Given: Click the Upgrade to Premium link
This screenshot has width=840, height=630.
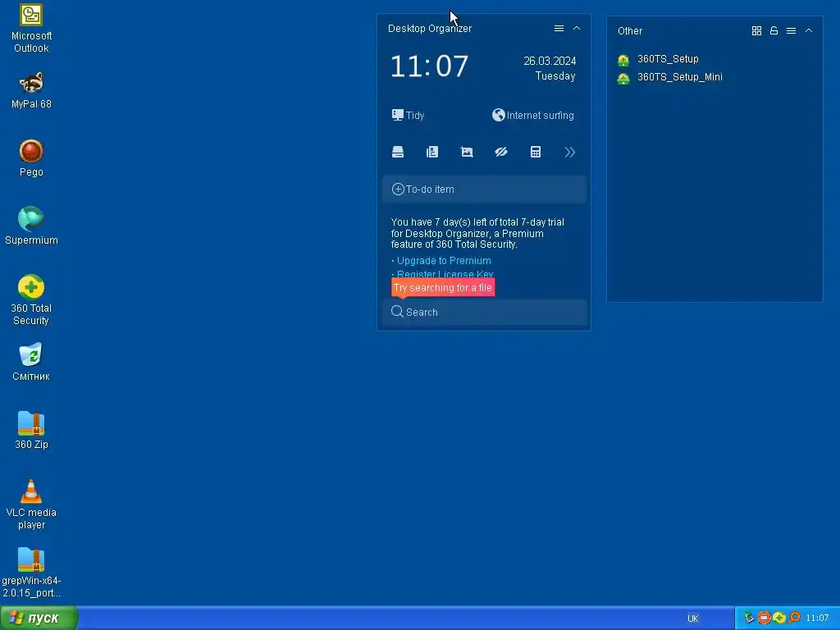Looking at the screenshot, I should 444,260.
